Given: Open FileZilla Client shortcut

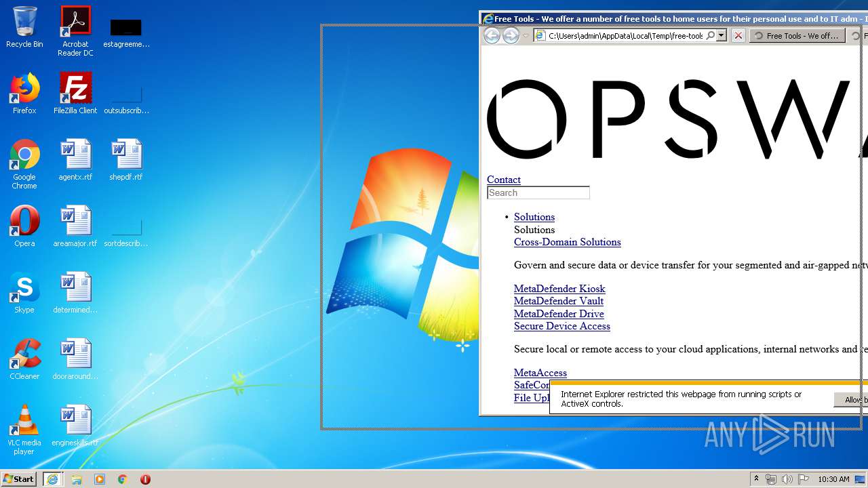Looking at the screenshot, I should coord(75,94).
